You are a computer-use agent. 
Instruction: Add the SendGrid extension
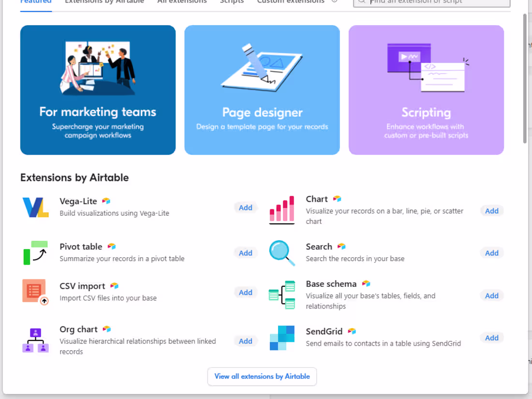click(491, 338)
